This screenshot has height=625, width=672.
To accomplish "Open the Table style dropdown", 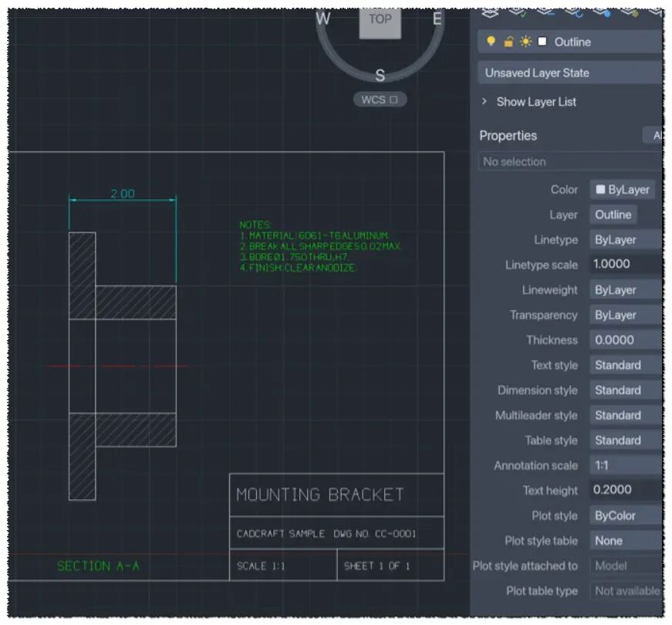I will [x=626, y=441].
